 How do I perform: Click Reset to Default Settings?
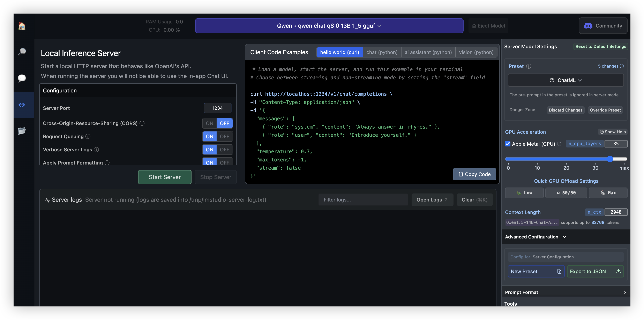[600, 46]
